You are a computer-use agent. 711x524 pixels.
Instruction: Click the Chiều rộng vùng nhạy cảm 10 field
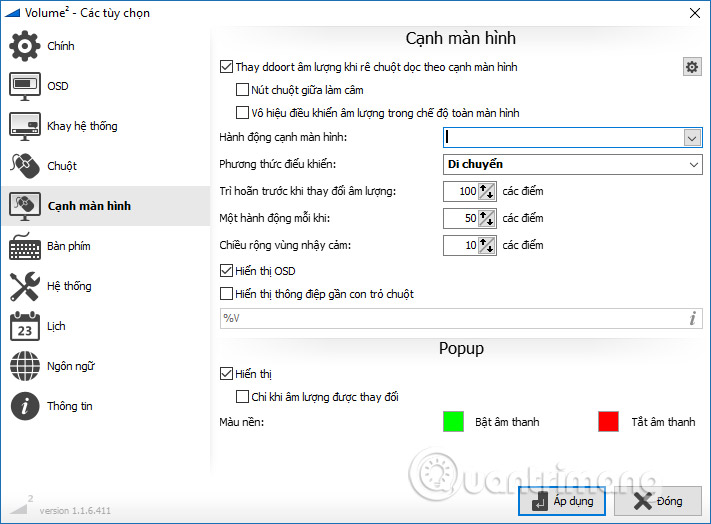point(461,246)
